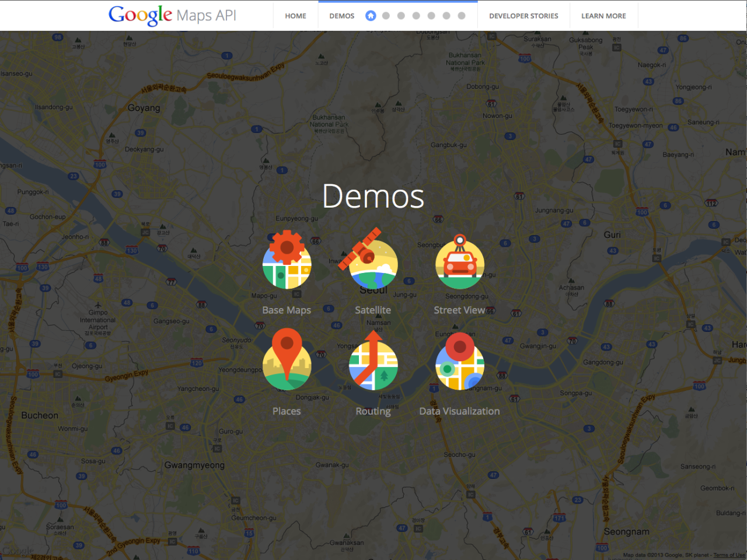Screen dimensions: 747x560
Task: Open the Base Maps demo gear icon
Action: [x=287, y=260]
